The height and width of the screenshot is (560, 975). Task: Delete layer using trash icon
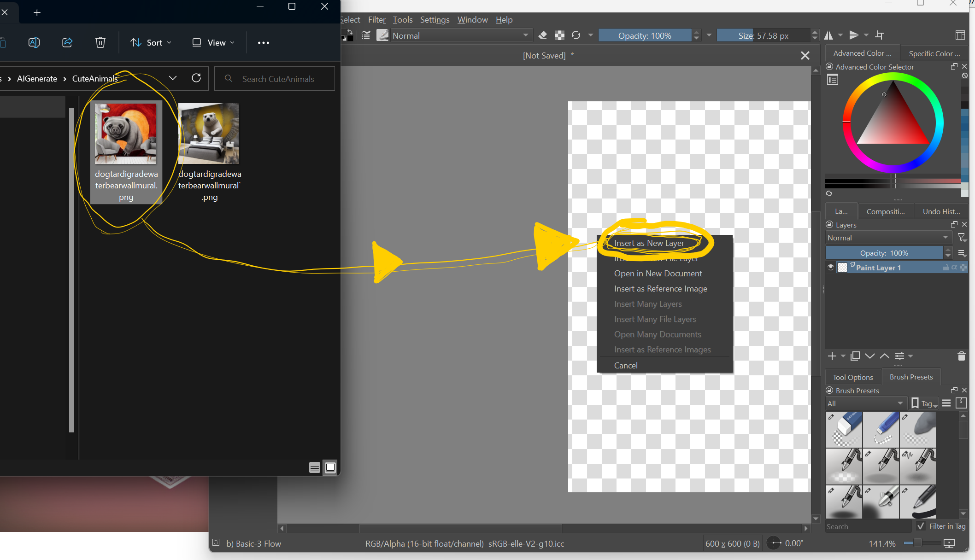[x=961, y=356]
